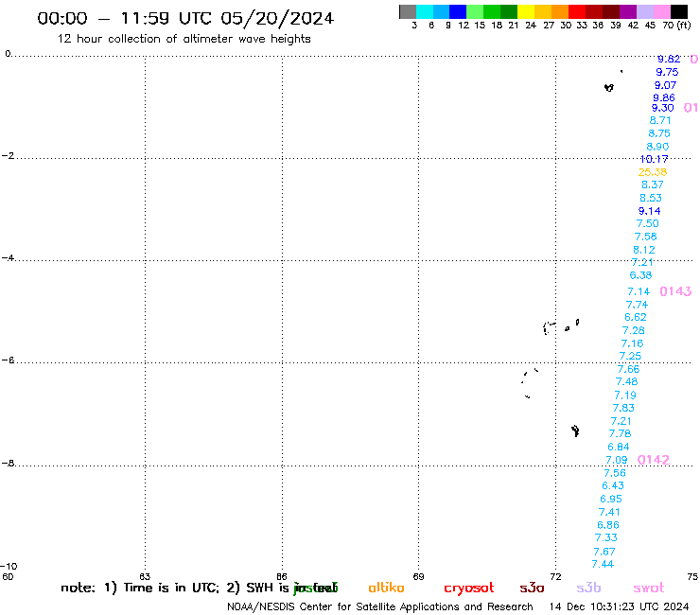700x615 pixels.
Task: Pick the purple 42 ft color swatch
Action: tap(628, 11)
